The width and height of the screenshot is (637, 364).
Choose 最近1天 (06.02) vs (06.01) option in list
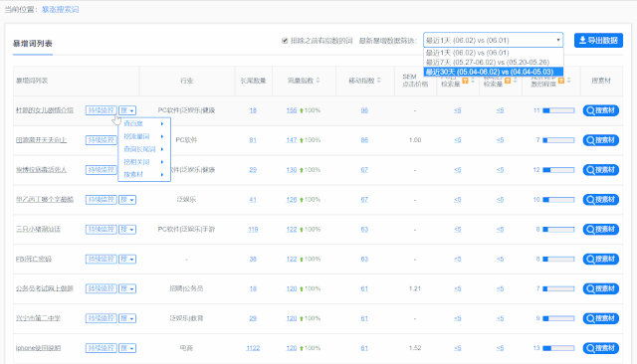pos(494,53)
